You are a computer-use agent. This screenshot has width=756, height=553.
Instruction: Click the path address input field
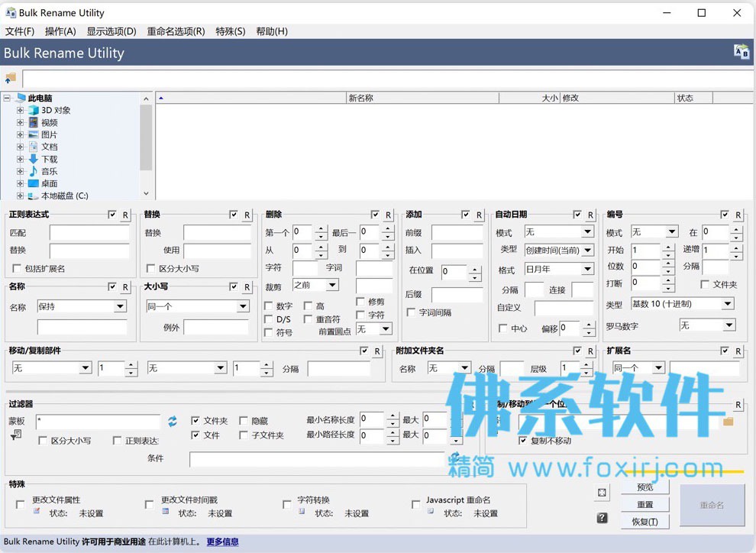tap(388, 79)
